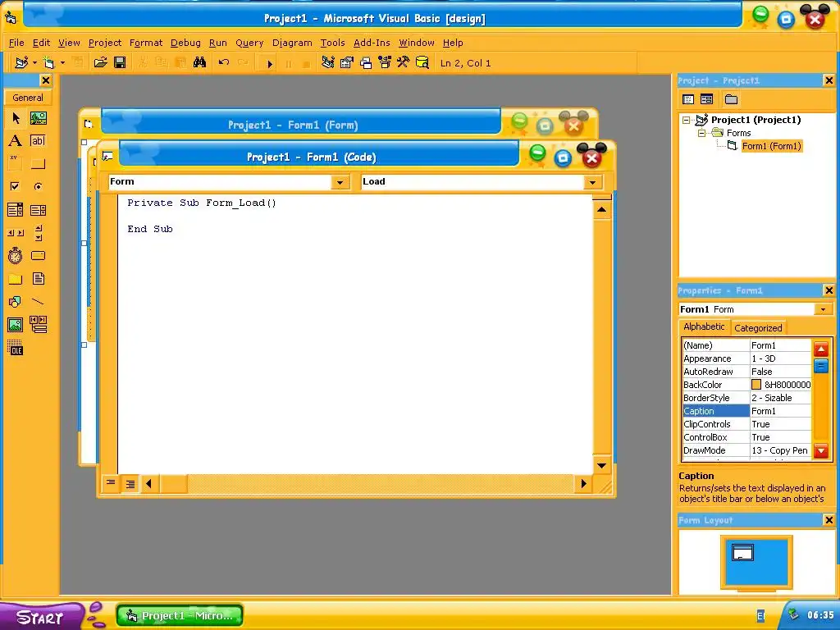Start the program with the Run arrow
Screen dimensions: 840x630
point(270,63)
